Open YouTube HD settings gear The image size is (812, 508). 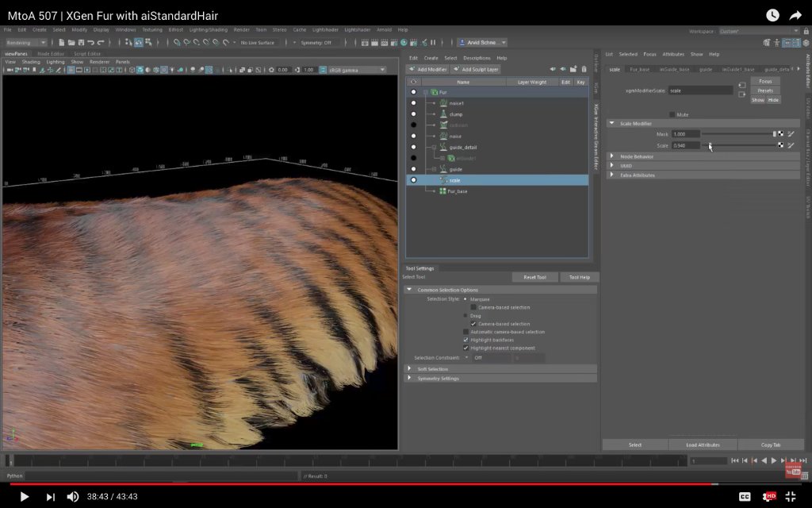pyautogui.click(x=769, y=497)
